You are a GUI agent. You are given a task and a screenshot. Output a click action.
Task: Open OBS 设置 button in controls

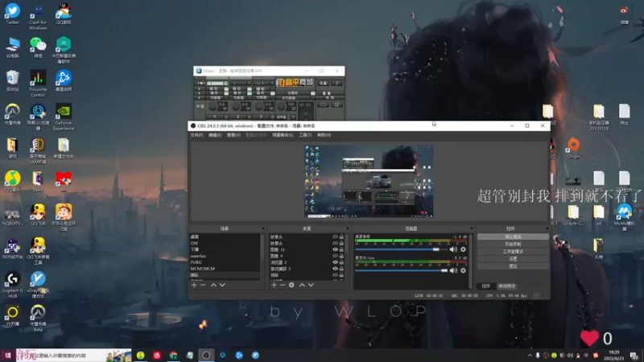click(513, 259)
